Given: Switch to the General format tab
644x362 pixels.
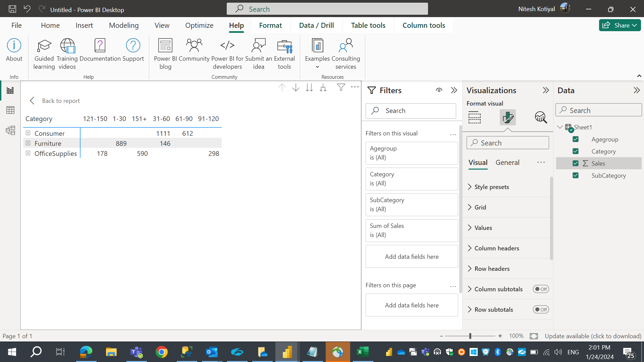Looking at the screenshot, I should (x=507, y=163).
